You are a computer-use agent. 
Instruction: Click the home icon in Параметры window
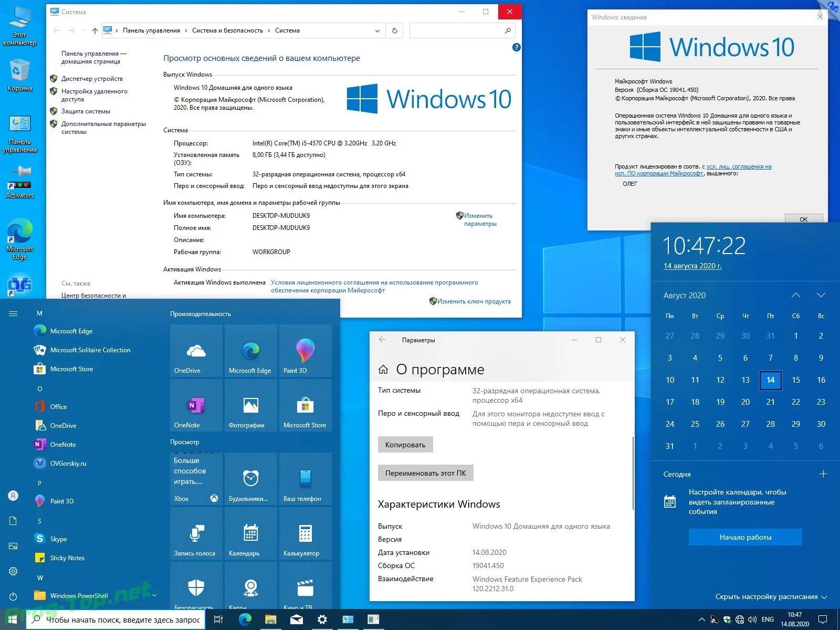(x=383, y=370)
